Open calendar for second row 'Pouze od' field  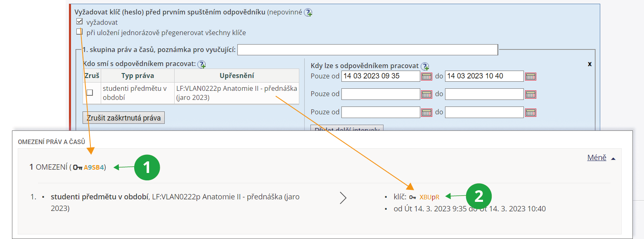pyautogui.click(x=426, y=94)
